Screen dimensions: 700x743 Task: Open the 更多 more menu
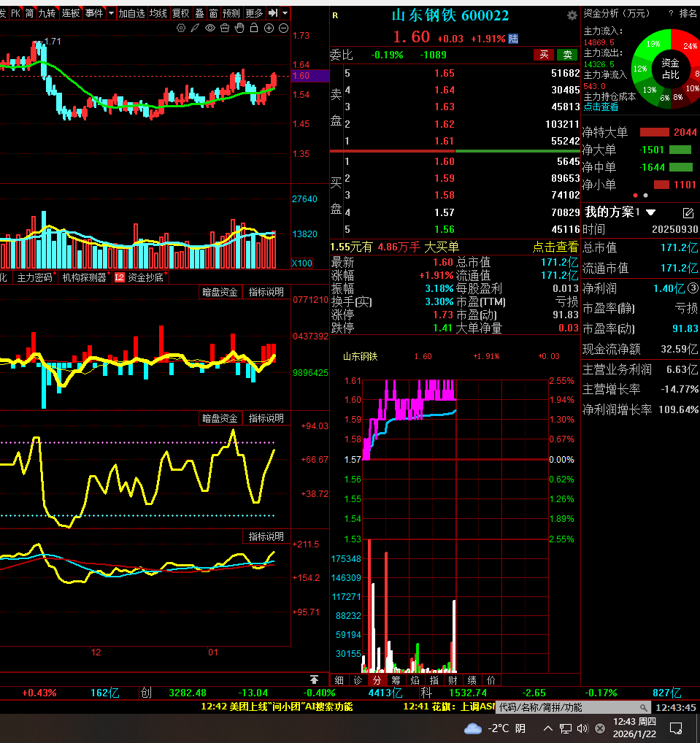[x=254, y=13]
